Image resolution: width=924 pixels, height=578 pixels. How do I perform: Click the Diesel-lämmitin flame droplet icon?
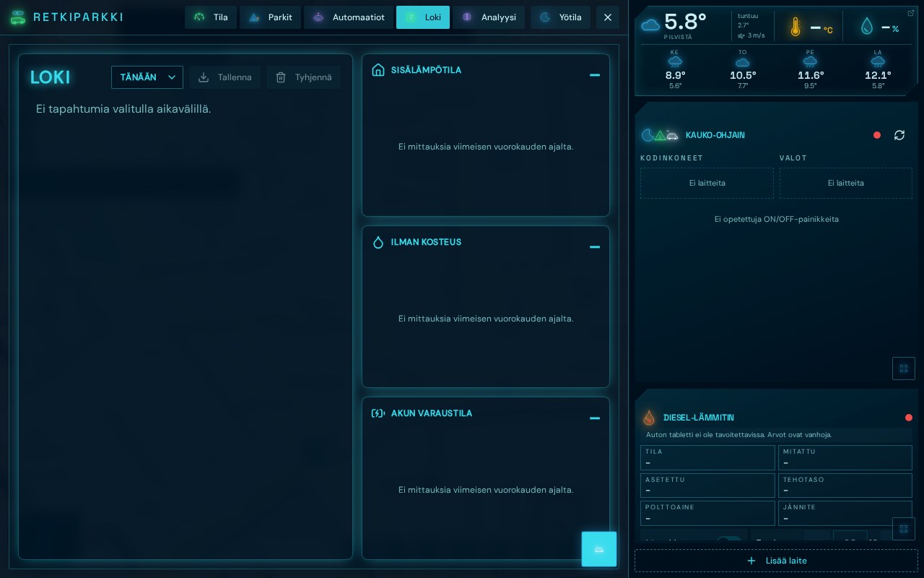click(649, 418)
